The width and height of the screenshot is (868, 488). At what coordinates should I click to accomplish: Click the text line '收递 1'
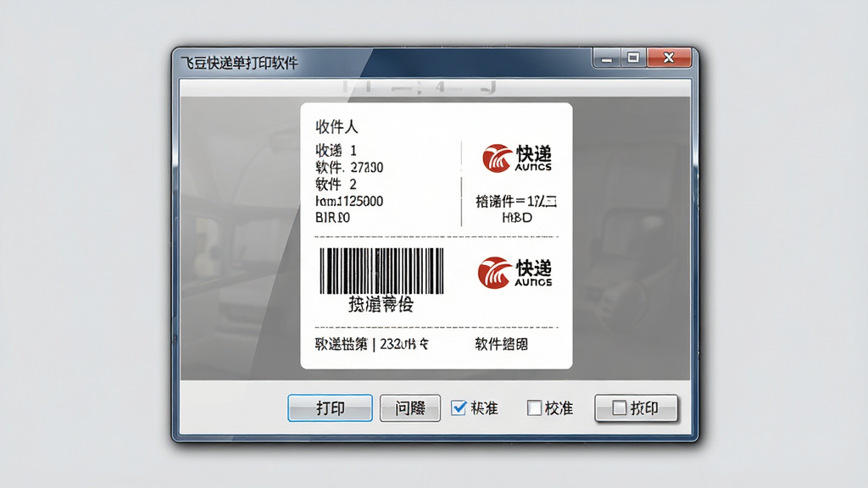pyautogui.click(x=336, y=150)
